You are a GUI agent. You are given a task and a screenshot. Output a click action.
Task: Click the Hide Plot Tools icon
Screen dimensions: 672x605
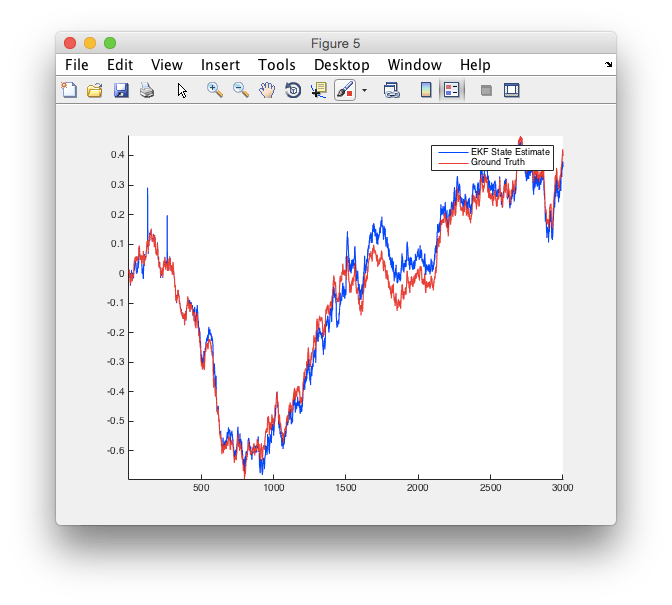click(x=486, y=90)
